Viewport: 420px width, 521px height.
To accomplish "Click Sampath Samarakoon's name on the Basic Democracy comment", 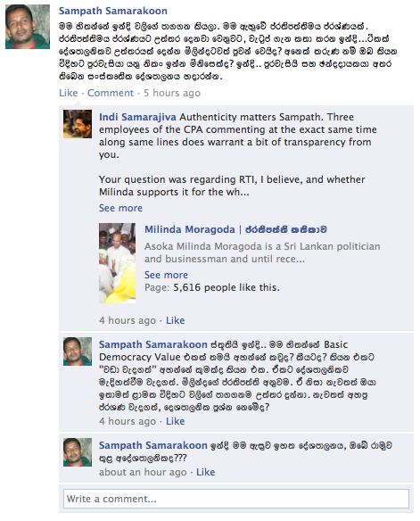I will [x=153, y=344].
